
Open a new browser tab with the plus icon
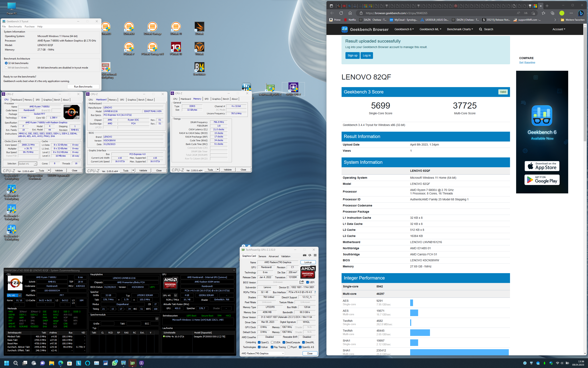(x=547, y=6)
